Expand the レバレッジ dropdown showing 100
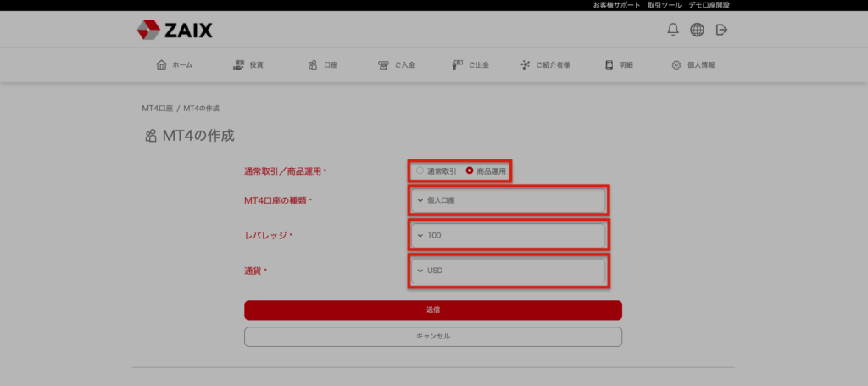Screen dimensions: 868x386 [x=508, y=235]
